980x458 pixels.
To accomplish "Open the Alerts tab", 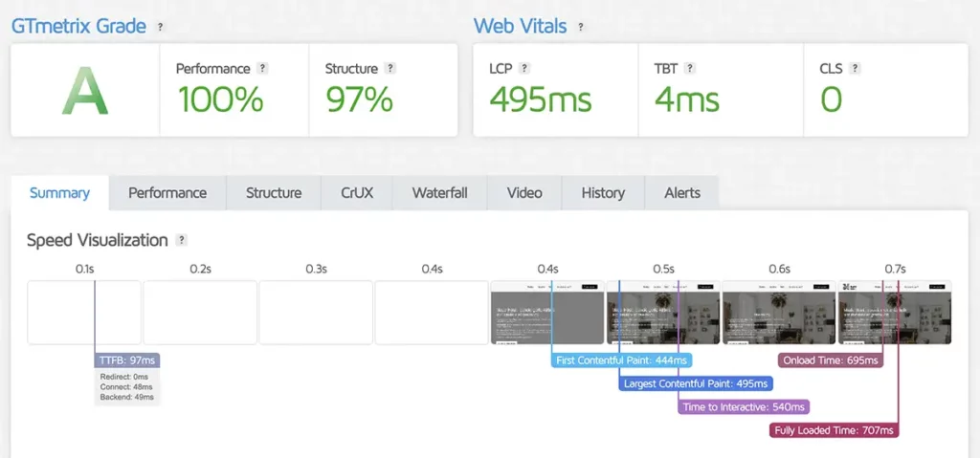I will click(x=681, y=193).
